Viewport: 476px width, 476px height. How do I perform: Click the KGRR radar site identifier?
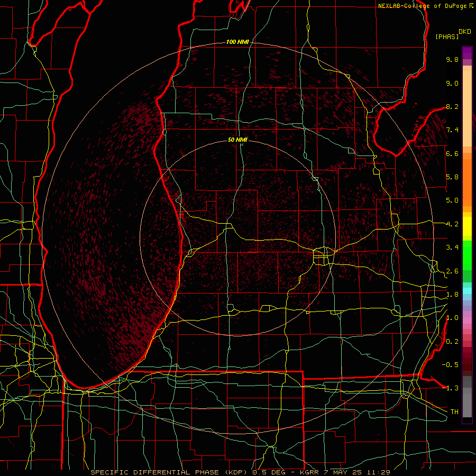309,472
